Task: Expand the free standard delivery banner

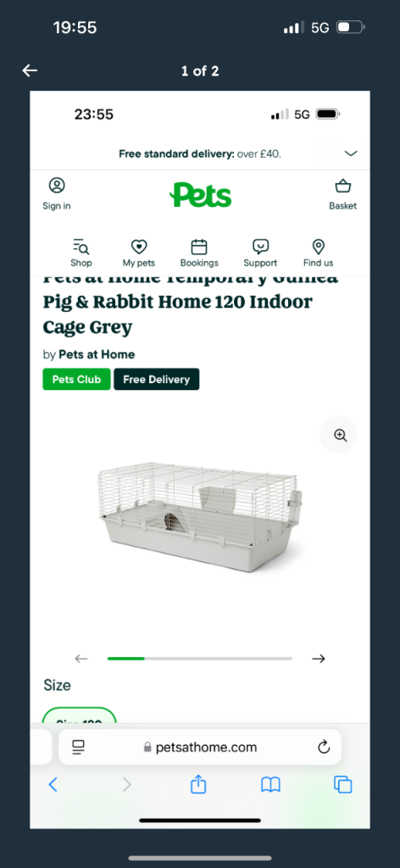Action: click(x=351, y=153)
